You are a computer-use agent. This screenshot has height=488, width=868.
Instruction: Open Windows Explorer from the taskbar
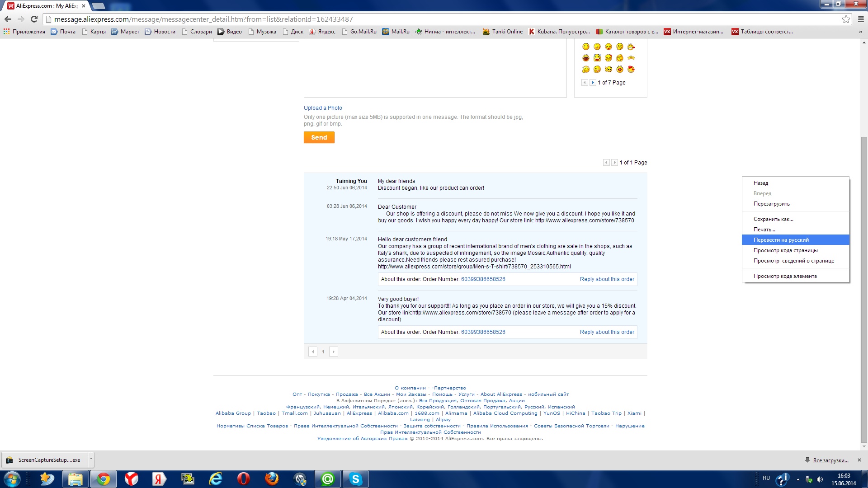(75, 479)
